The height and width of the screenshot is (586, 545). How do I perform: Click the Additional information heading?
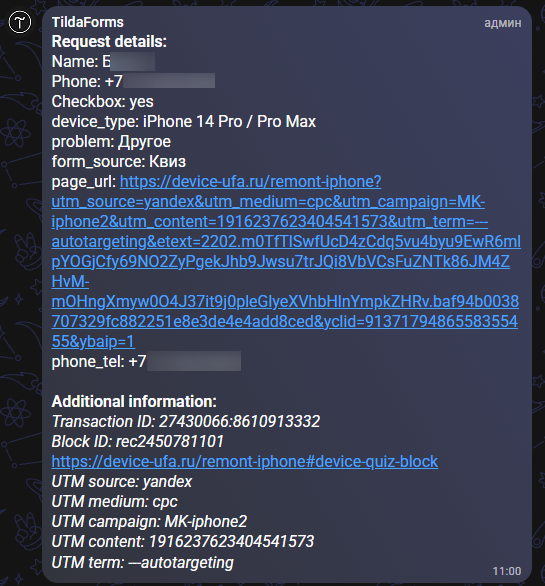coord(134,401)
